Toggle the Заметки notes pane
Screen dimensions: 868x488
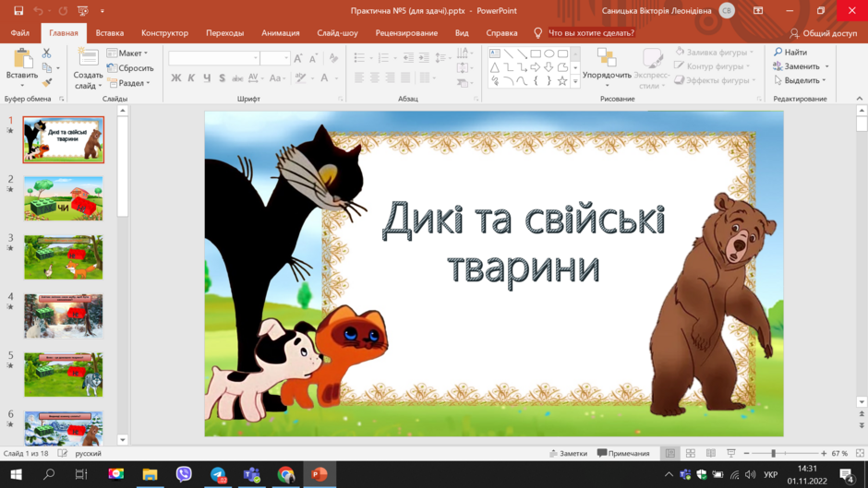point(569,453)
